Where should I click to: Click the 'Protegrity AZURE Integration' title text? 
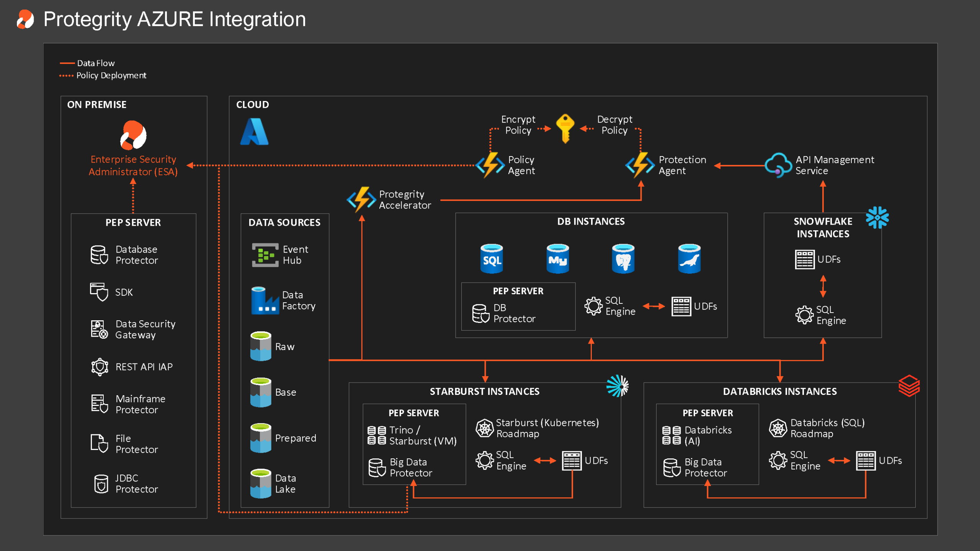[x=175, y=19]
